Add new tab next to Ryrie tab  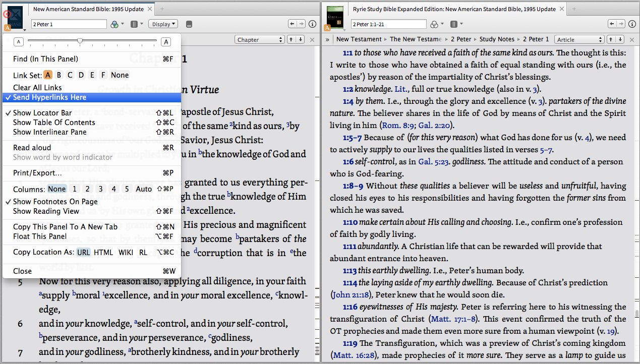574,9
